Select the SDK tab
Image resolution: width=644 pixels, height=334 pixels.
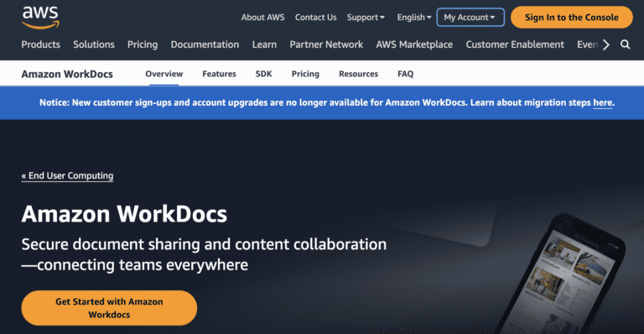[x=263, y=74]
